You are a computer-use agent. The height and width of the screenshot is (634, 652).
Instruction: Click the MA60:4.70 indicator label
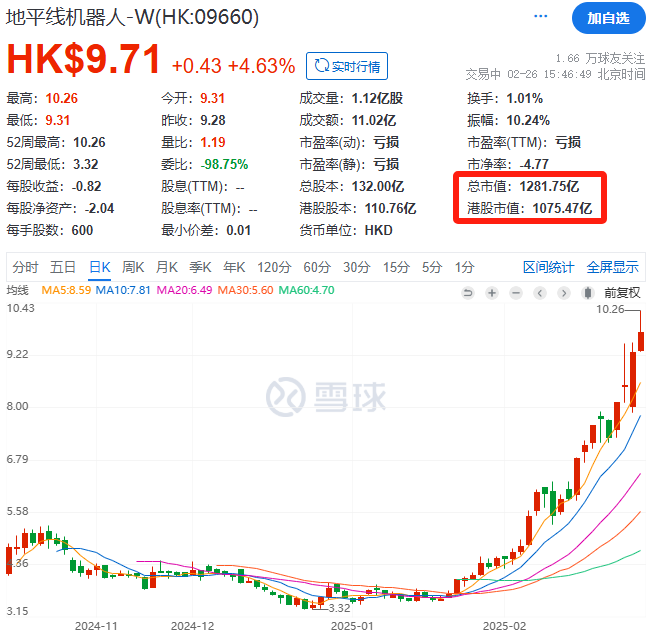tap(306, 290)
